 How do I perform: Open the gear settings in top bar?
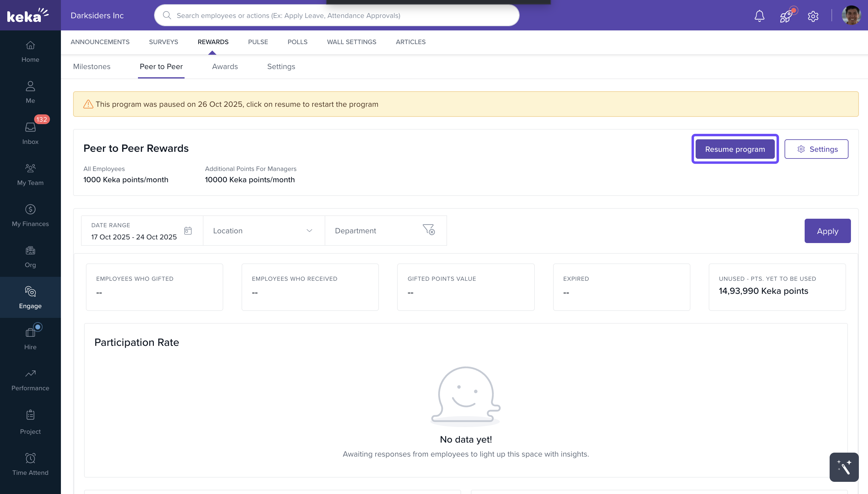click(x=813, y=16)
